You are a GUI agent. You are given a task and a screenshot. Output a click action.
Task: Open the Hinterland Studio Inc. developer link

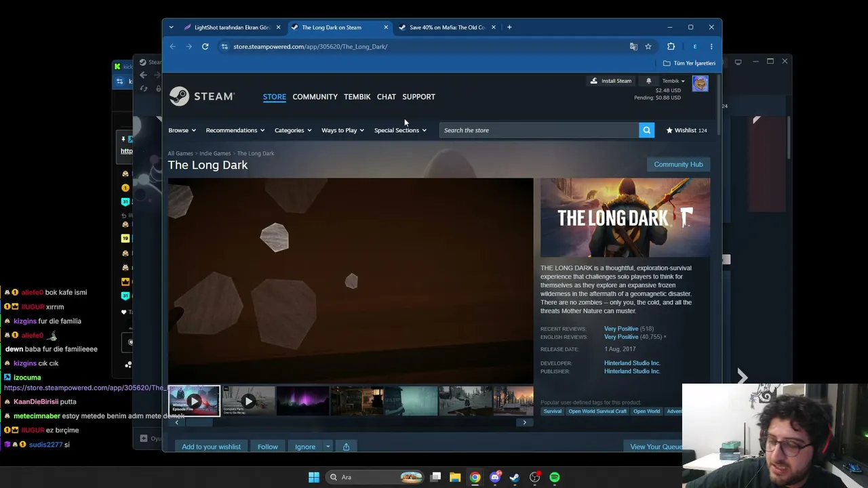(632, 363)
